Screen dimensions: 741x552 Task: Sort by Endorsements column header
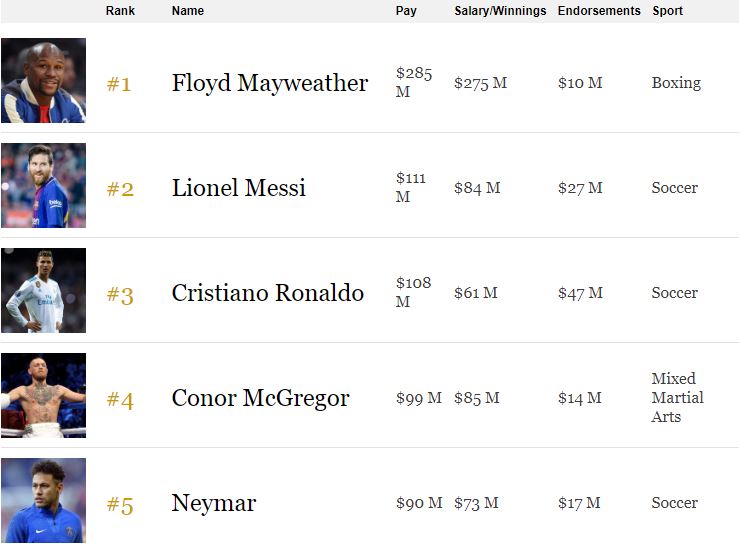(x=599, y=10)
